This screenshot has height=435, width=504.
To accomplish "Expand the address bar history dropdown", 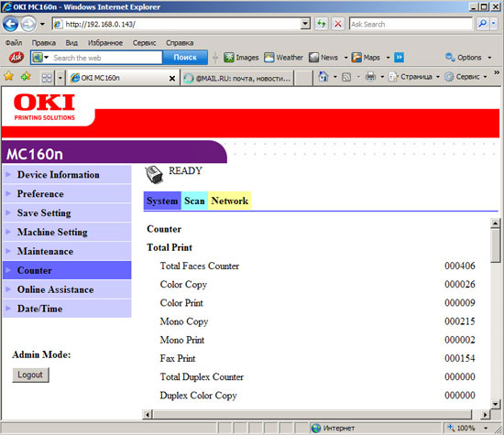I will 305,24.
